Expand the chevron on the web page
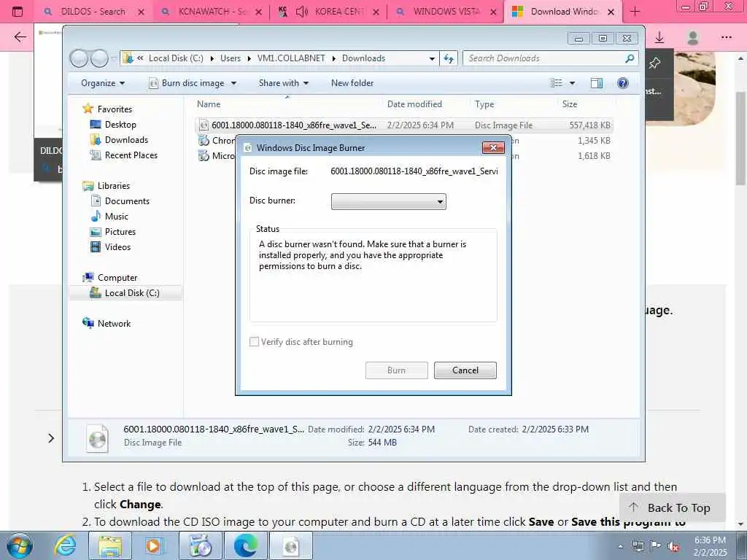The width and height of the screenshot is (747, 560). coord(51,438)
